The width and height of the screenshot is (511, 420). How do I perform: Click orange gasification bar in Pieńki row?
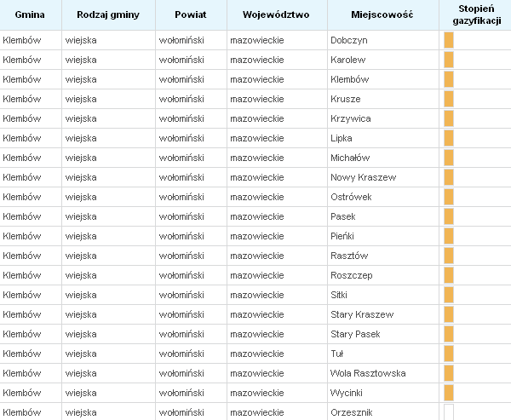coord(449,236)
